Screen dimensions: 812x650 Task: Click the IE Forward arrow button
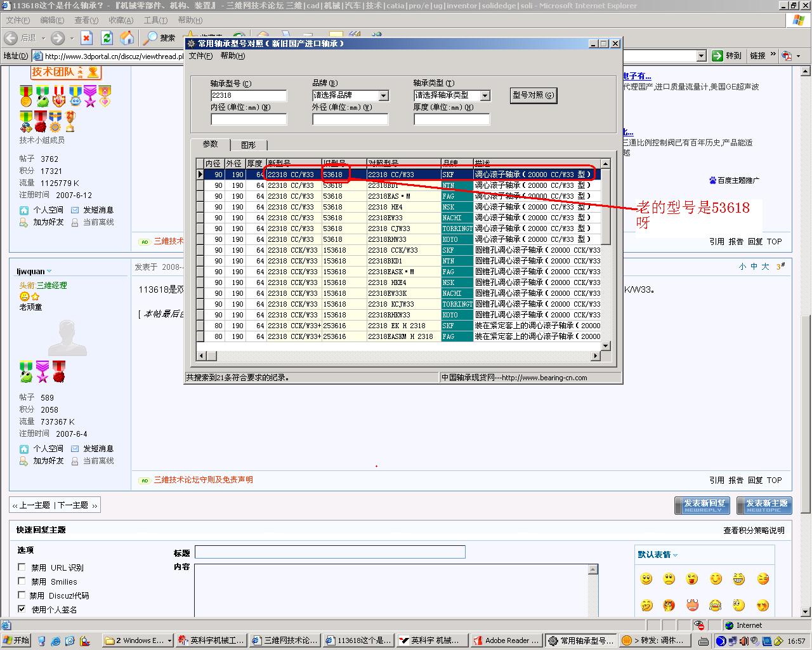(x=58, y=38)
